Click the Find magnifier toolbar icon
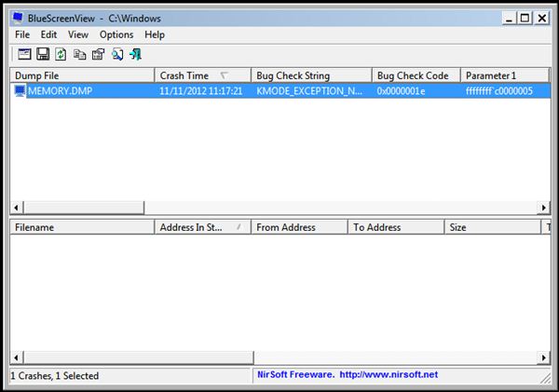Viewport: 559px width, 392px height. click(117, 54)
